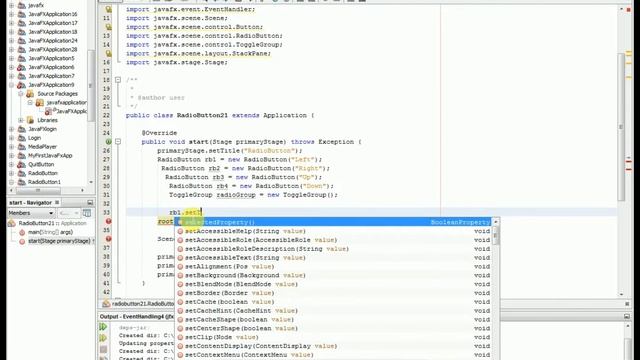Click the error icon on line 34 gutter

pos(109,221)
